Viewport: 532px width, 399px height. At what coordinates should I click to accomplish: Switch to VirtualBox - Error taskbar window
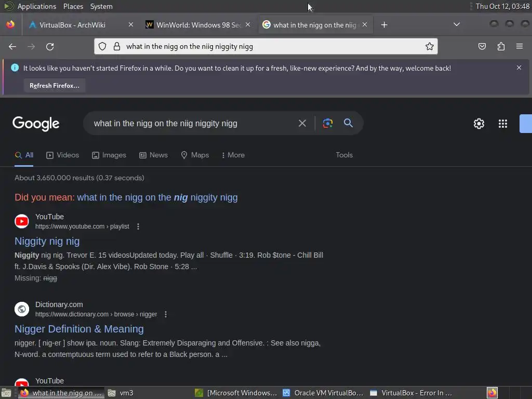click(411, 393)
